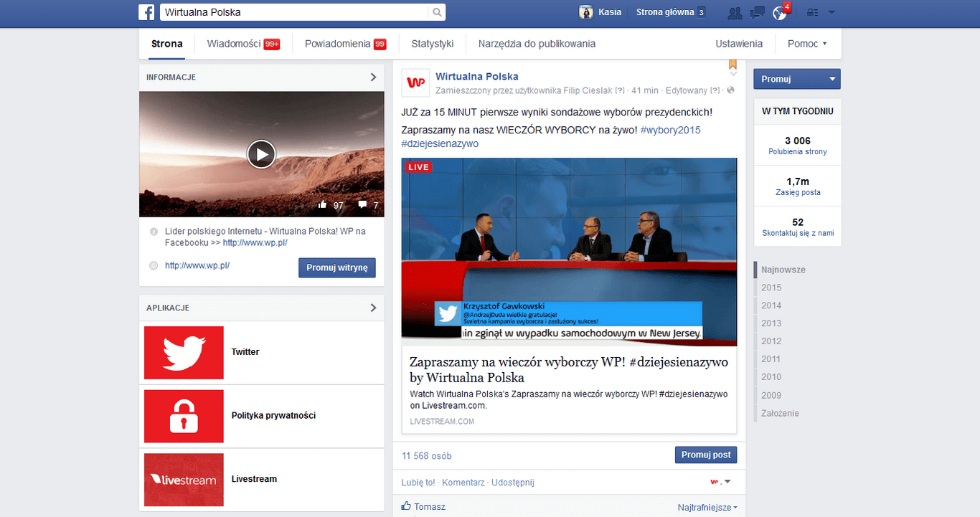This screenshot has height=517, width=980.
Task: Open the http://www.wp.pl/ website link
Action: click(x=197, y=265)
